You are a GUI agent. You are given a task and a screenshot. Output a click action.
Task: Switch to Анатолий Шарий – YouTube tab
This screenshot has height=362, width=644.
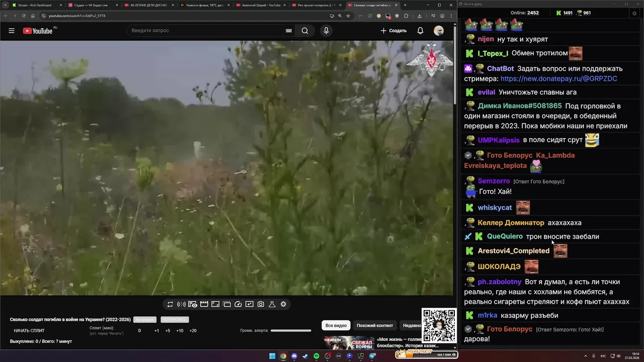coord(260,5)
